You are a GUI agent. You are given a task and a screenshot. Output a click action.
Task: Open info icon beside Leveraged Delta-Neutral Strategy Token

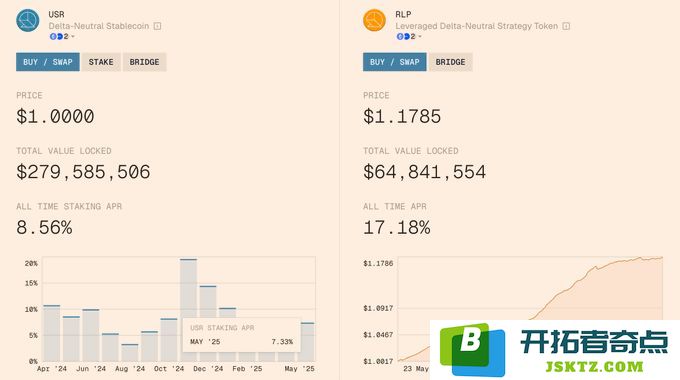click(x=566, y=26)
